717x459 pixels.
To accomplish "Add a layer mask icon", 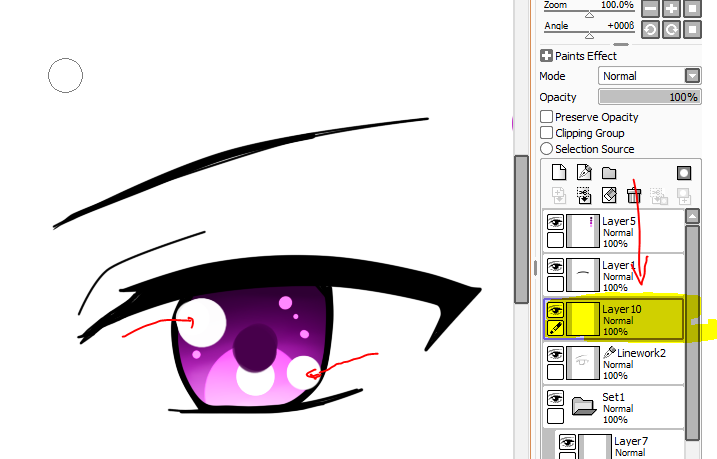I will [684, 173].
